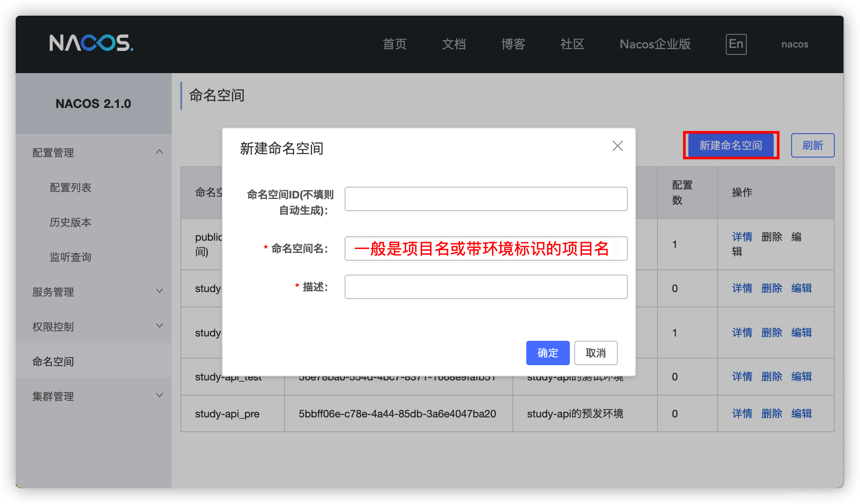Viewport: 860px width, 504px height.
Task: Click the NACOS logo
Action: click(x=91, y=43)
